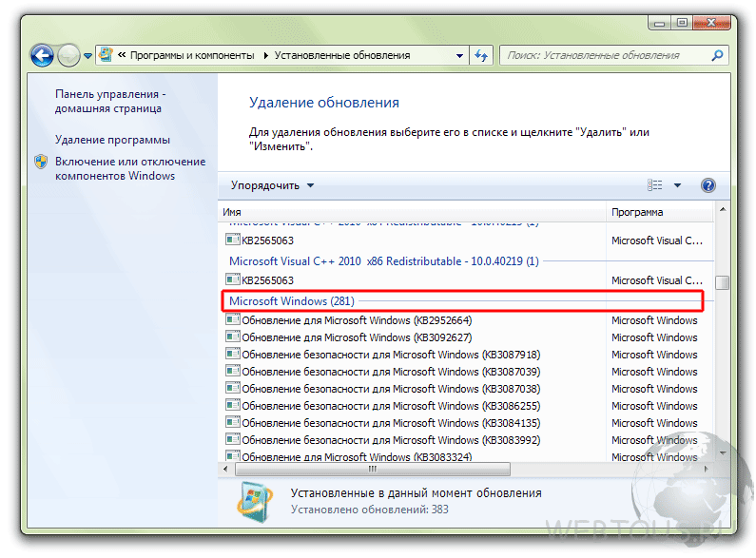This screenshot has width=756, height=558.
Task: Click the icon next to KB3087918
Action: coord(233,354)
